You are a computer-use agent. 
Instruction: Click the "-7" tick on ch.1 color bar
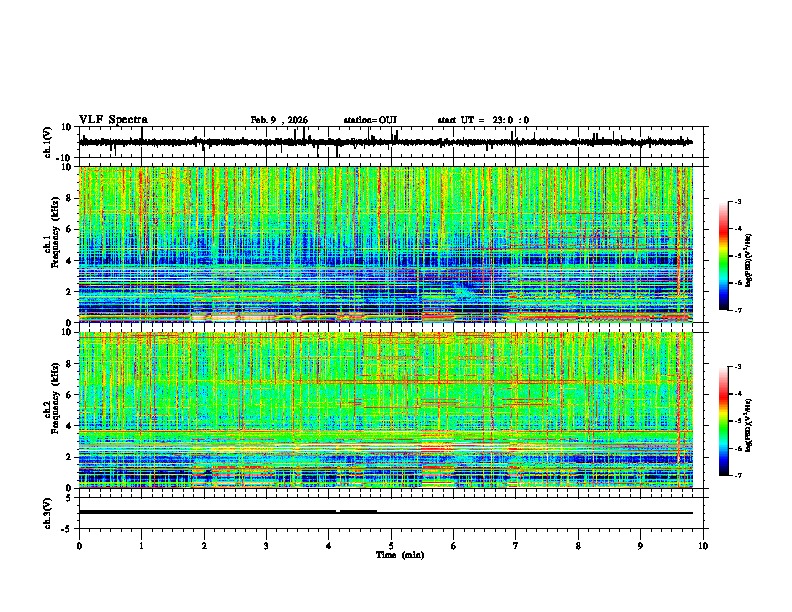point(738,310)
